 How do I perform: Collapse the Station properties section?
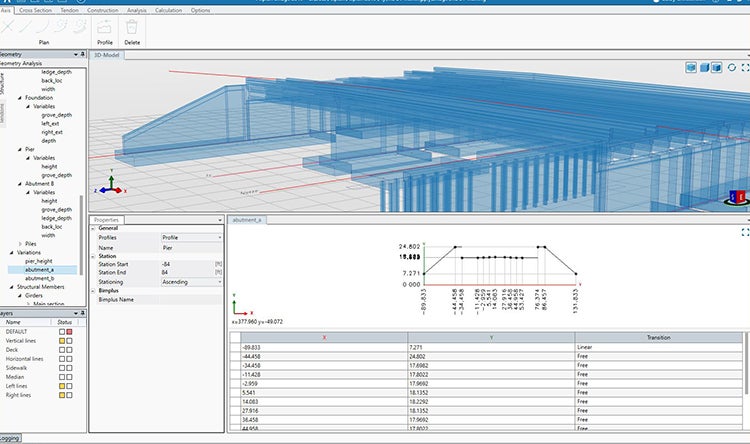point(93,256)
